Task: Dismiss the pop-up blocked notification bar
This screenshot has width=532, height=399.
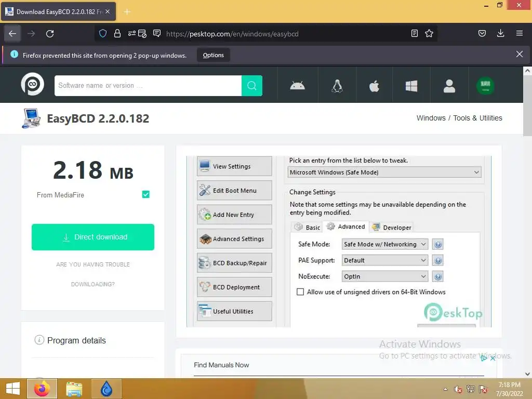Action: (520, 54)
